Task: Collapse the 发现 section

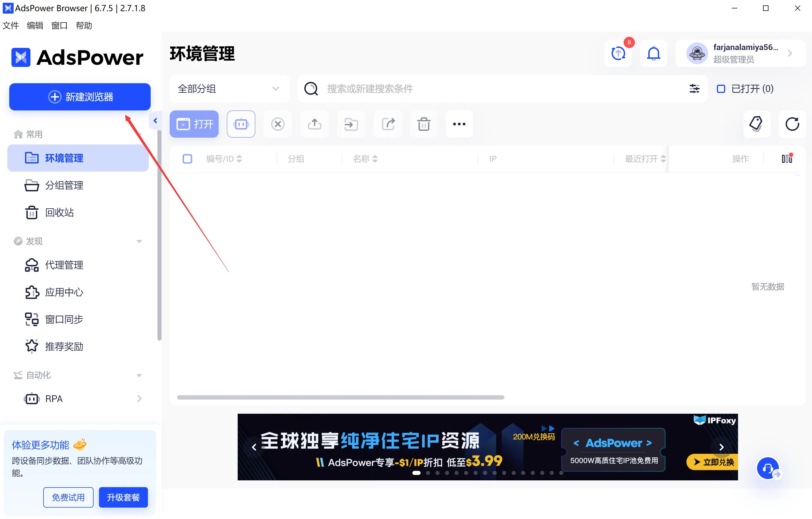Action: (x=139, y=242)
